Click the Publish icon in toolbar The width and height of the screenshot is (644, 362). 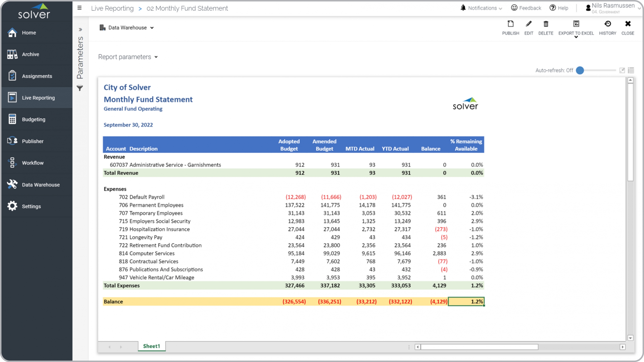[x=510, y=24]
